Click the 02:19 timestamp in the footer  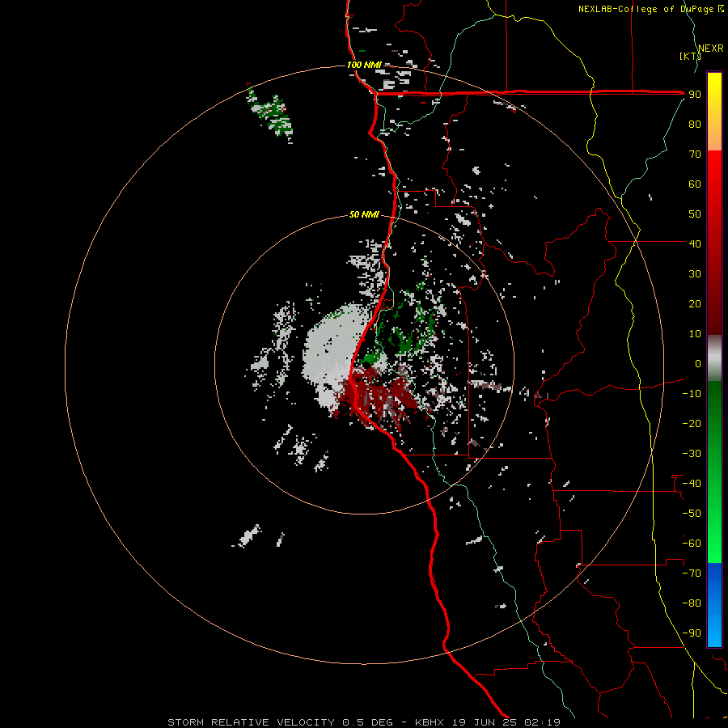(542, 722)
